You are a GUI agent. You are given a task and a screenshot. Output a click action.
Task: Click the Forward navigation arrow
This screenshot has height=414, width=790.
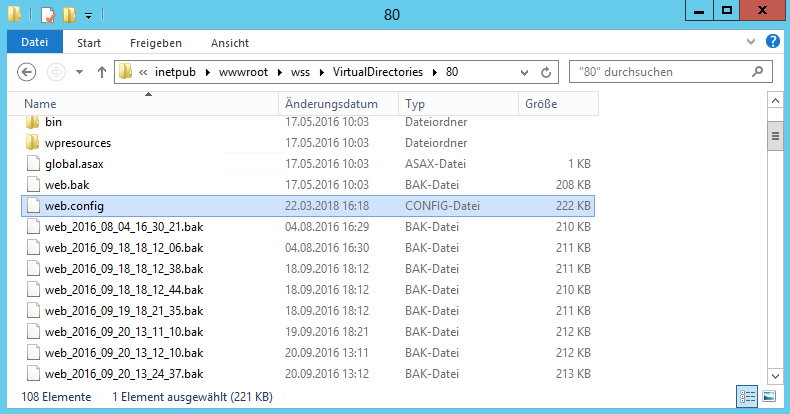point(56,72)
